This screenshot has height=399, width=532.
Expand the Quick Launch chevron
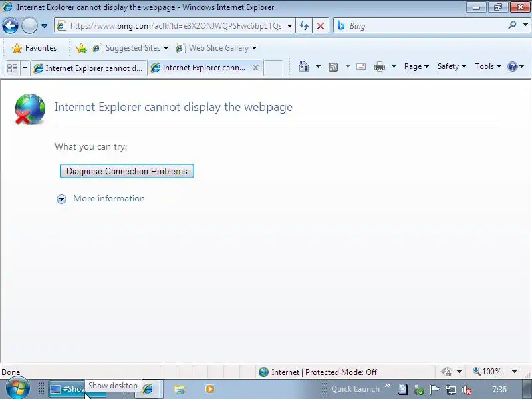[x=388, y=386]
